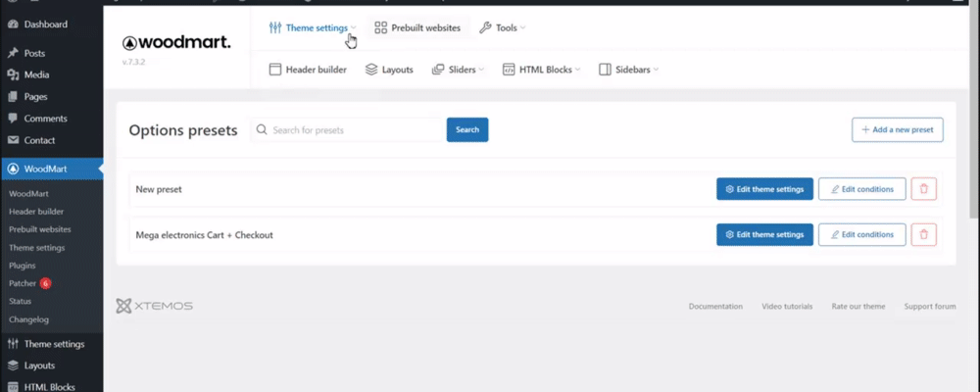This screenshot has width=980, height=392.
Task: Click the Header builder window icon
Action: coord(275,70)
